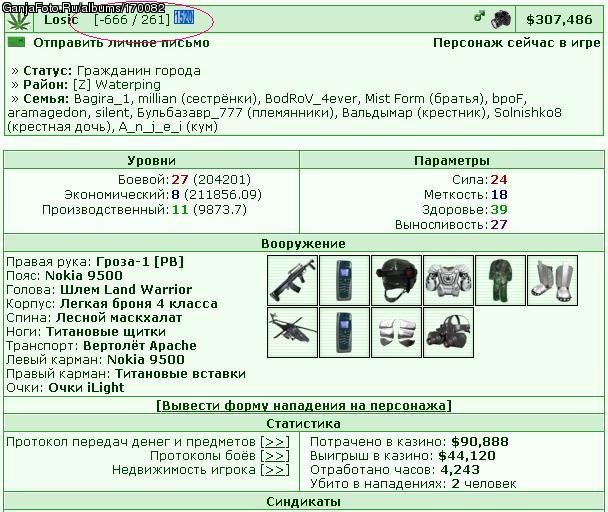
Task: Click family member BodRoV_4ever
Action: pos(311,99)
